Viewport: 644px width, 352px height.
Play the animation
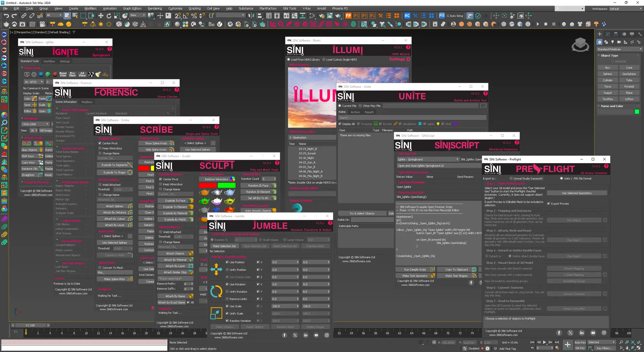pos(544,342)
